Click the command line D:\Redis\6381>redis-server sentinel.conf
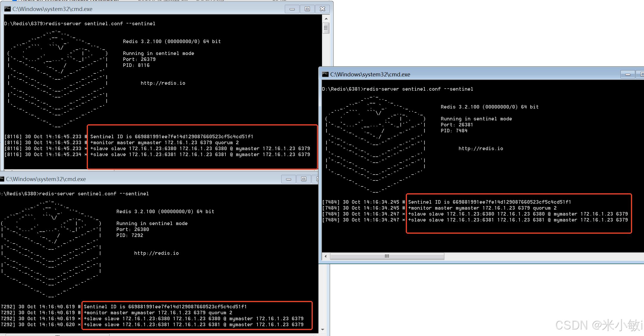 pyautogui.click(x=397, y=89)
